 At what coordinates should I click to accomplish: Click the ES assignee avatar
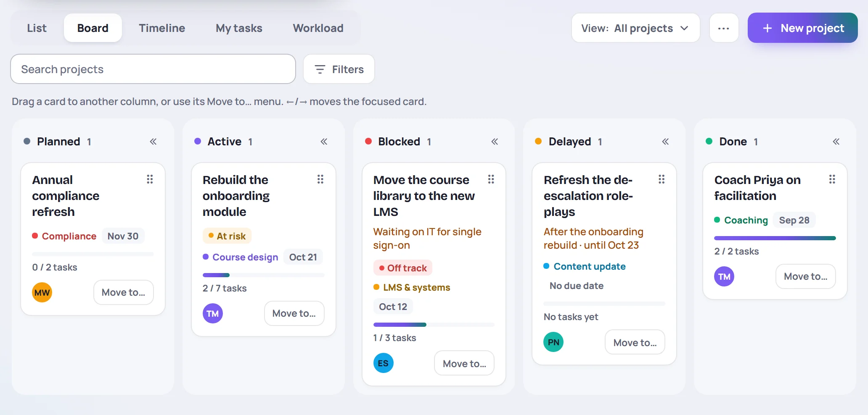tap(384, 363)
